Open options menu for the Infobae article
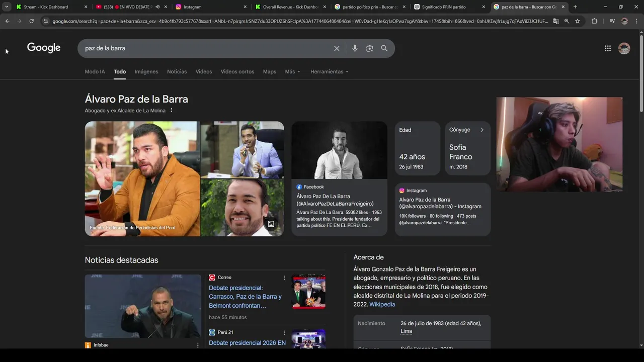The width and height of the screenshot is (644, 362). (198, 345)
